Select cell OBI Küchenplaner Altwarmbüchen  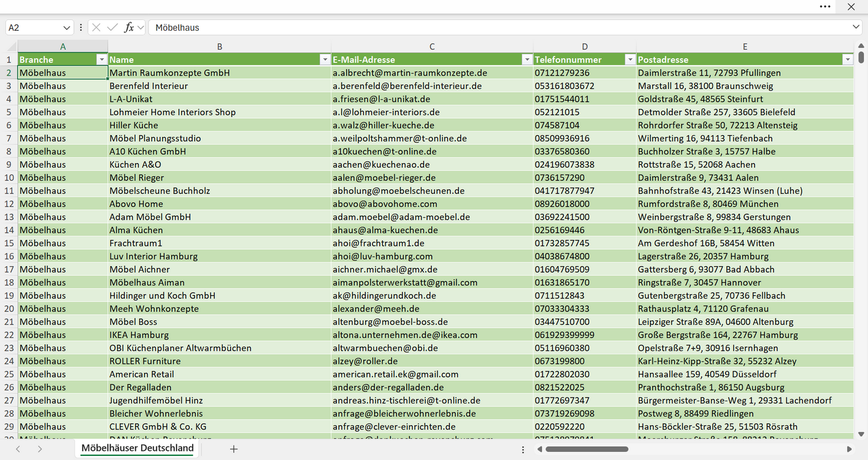click(219, 348)
